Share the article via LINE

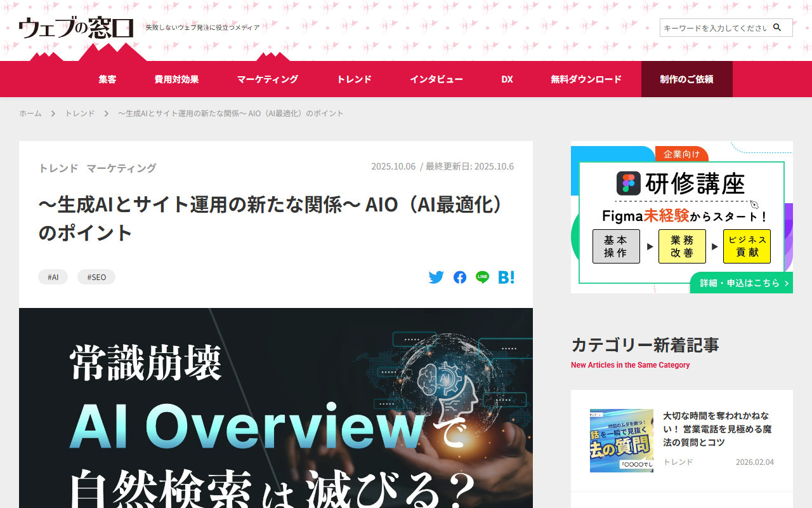point(483,277)
